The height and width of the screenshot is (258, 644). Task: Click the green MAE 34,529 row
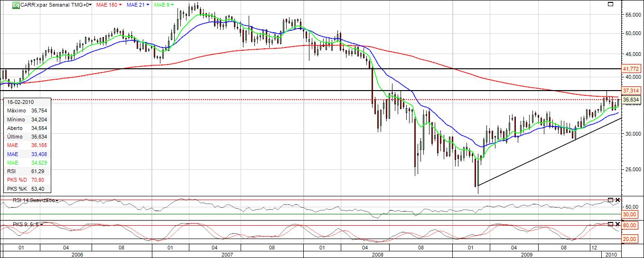[x=27, y=163]
